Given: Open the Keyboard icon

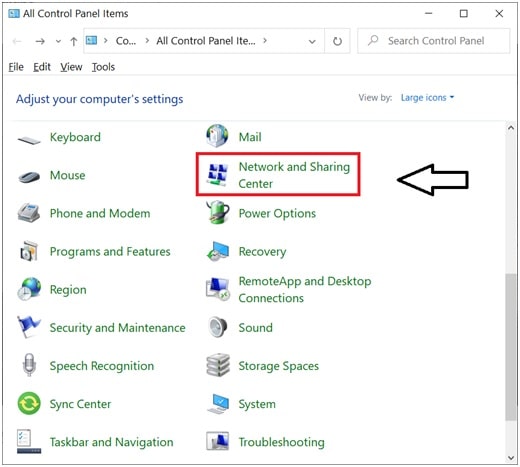Looking at the screenshot, I should click(29, 140).
